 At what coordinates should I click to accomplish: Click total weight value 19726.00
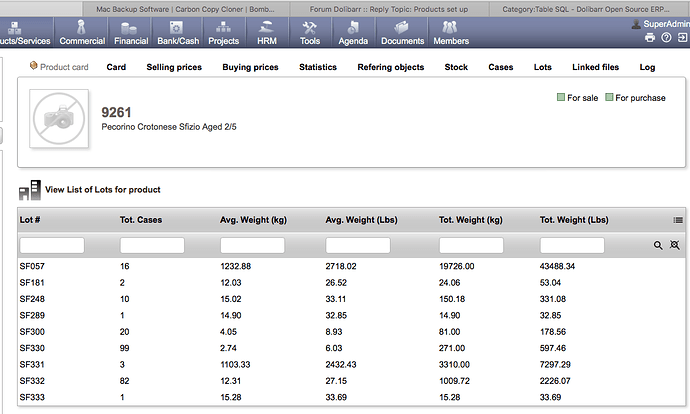point(456,266)
